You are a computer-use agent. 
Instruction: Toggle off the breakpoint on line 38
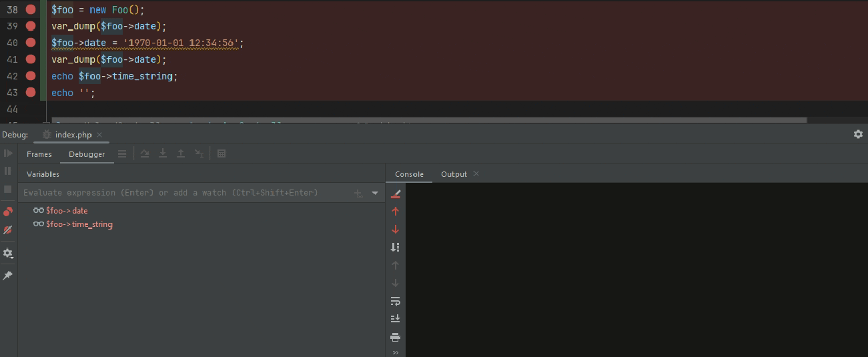coord(31,9)
